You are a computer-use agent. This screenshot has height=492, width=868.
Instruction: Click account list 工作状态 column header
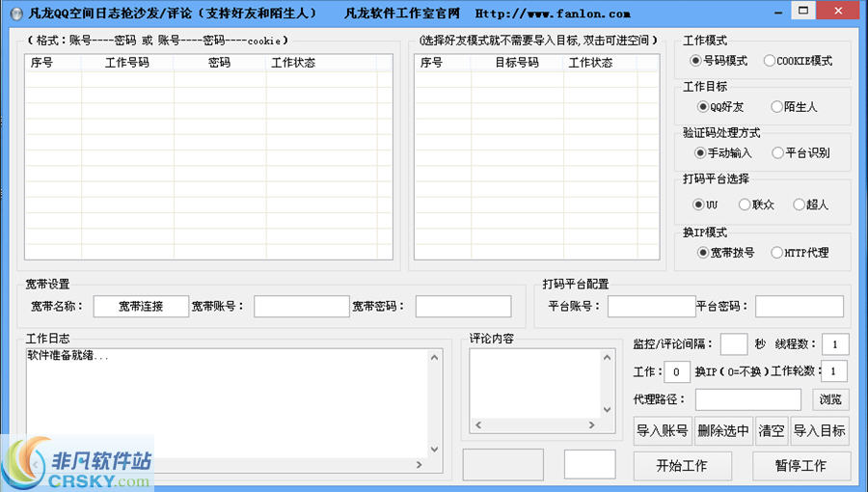[321, 63]
